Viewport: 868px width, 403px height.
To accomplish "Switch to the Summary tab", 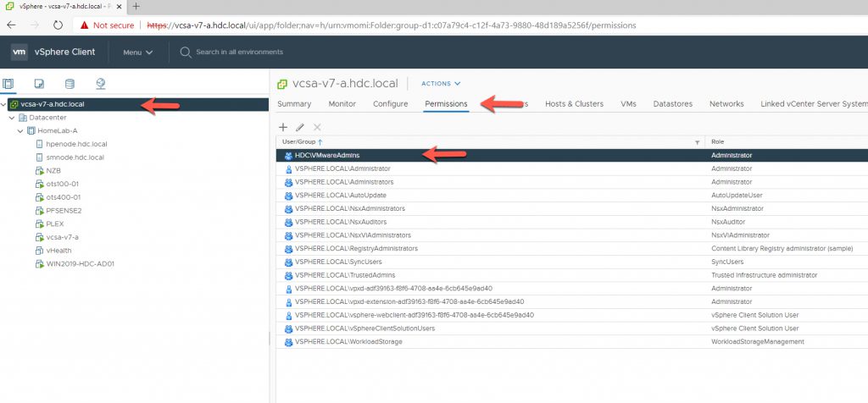I will pyautogui.click(x=294, y=104).
